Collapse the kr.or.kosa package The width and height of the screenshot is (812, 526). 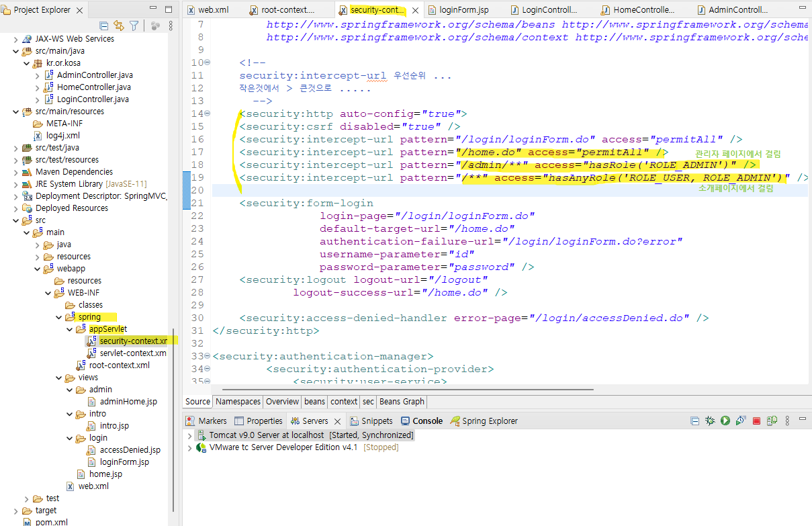point(27,62)
